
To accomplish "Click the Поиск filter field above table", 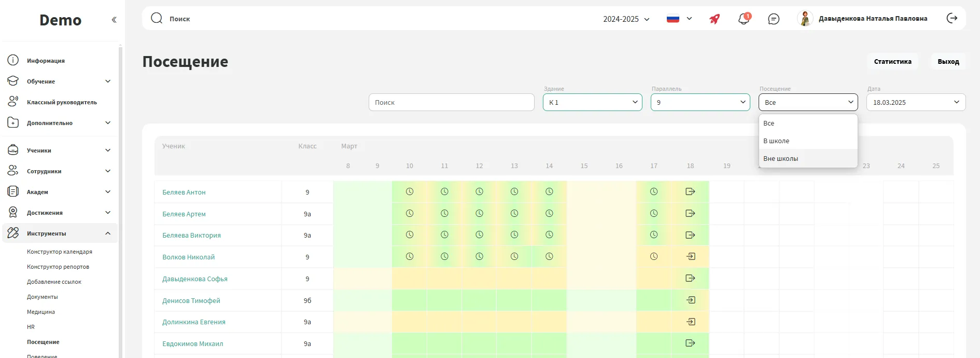I will 451,102.
